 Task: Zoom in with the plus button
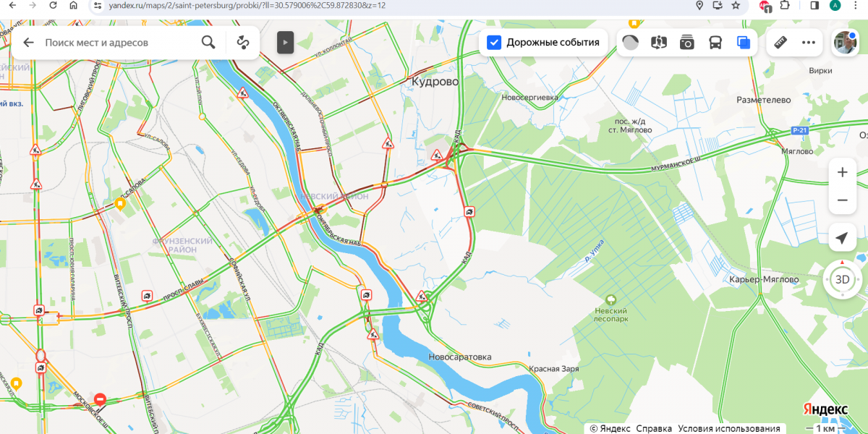point(842,172)
